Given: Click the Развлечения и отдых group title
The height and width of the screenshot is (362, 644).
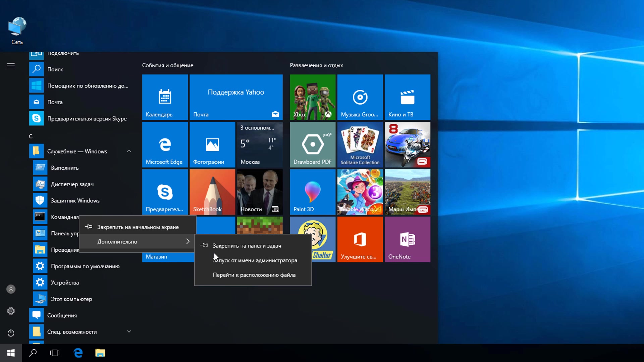Looking at the screenshot, I should click(316, 65).
